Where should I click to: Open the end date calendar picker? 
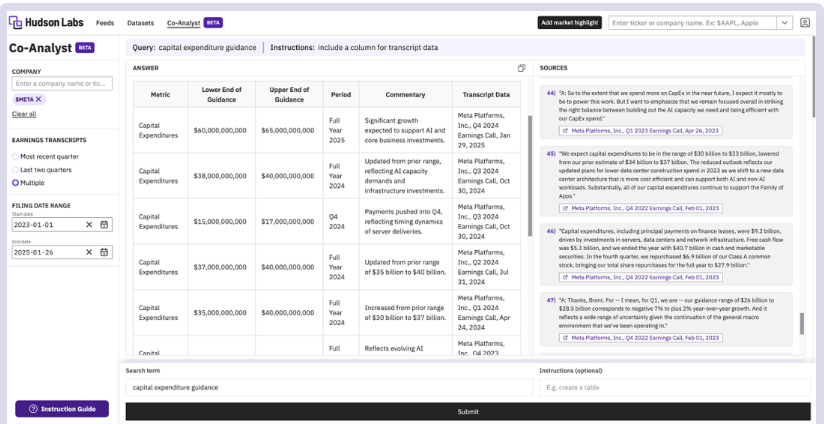pyautogui.click(x=104, y=252)
